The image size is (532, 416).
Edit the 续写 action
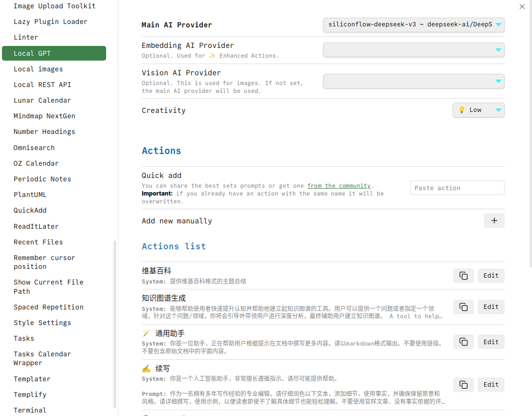490,385
